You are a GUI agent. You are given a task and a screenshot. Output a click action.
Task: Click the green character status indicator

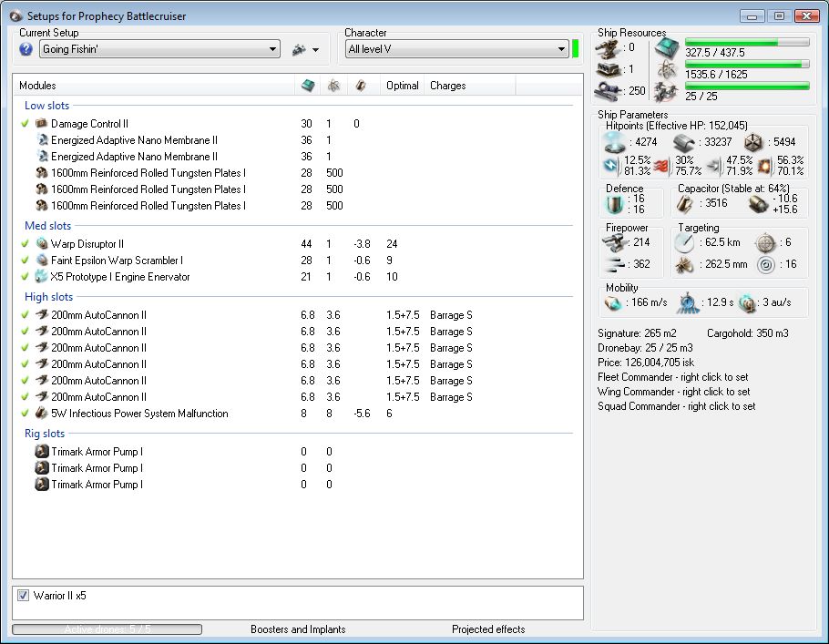click(x=575, y=49)
